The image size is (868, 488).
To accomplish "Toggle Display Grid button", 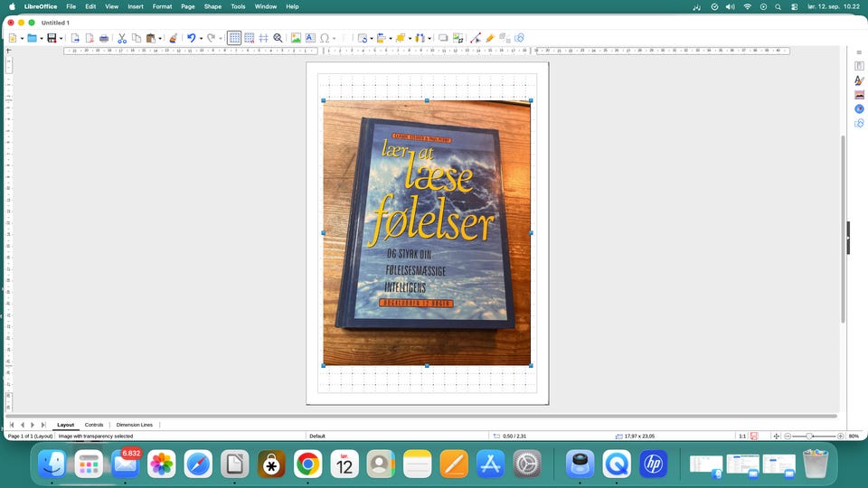I will [x=234, y=38].
